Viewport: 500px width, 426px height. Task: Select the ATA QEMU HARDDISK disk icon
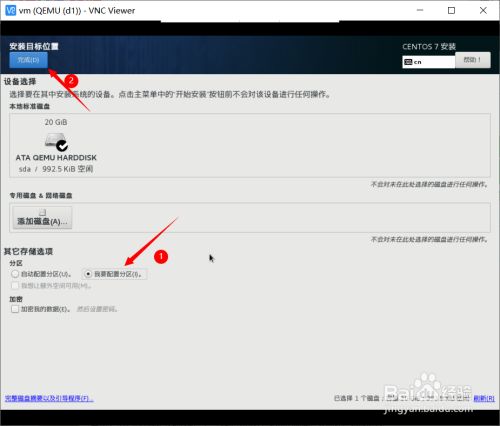pos(56,141)
